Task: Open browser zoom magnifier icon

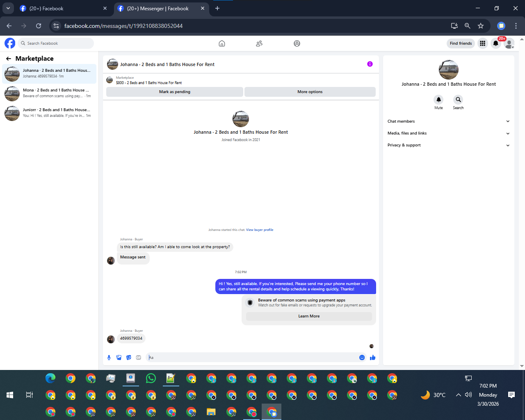Action: tap(467, 26)
